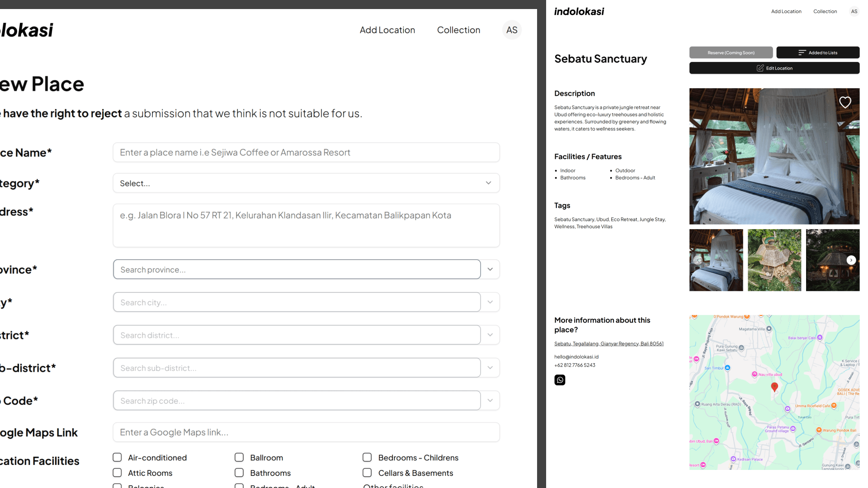
Task: Click the AS avatar in right window
Action: (x=854, y=12)
